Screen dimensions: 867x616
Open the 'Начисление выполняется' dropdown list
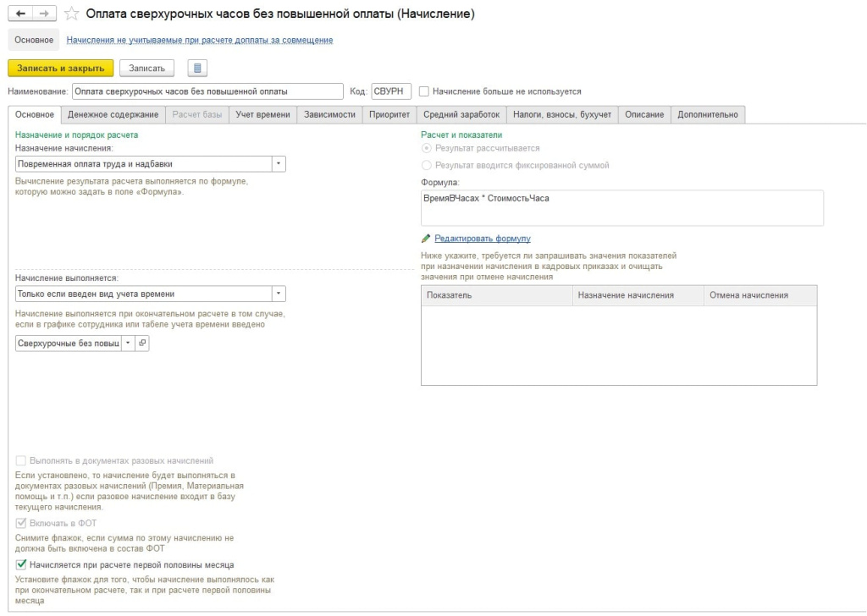coord(279,294)
